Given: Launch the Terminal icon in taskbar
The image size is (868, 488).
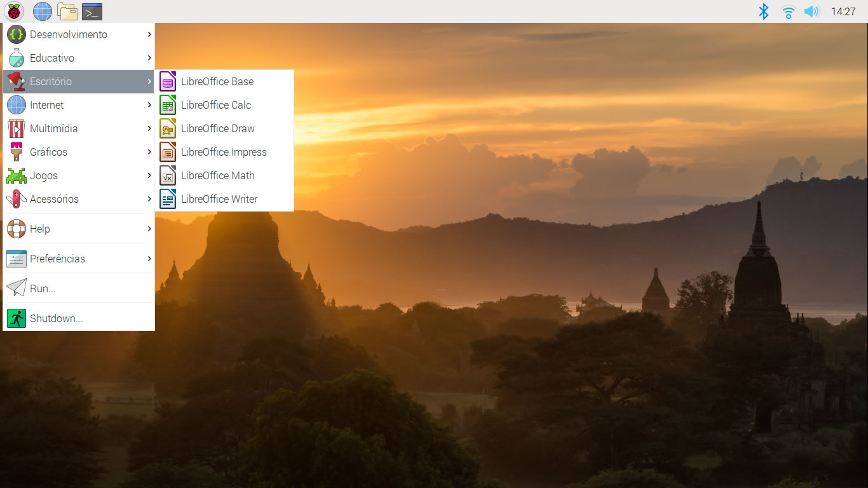Looking at the screenshot, I should click(x=92, y=11).
